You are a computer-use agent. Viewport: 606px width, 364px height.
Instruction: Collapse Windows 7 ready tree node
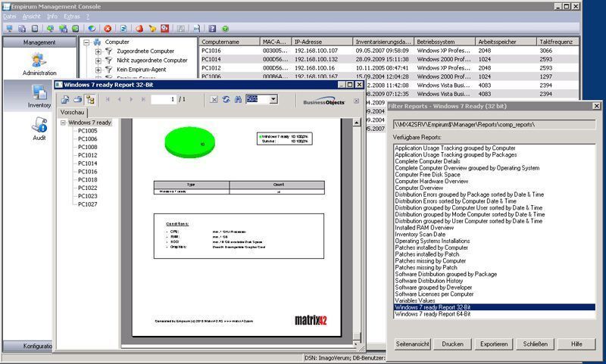click(63, 123)
